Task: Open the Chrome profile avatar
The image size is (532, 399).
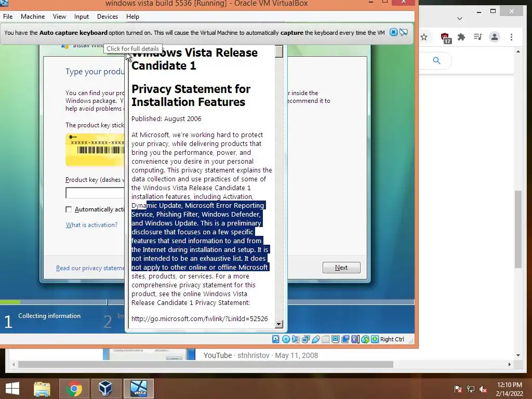Action: [x=495, y=37]
